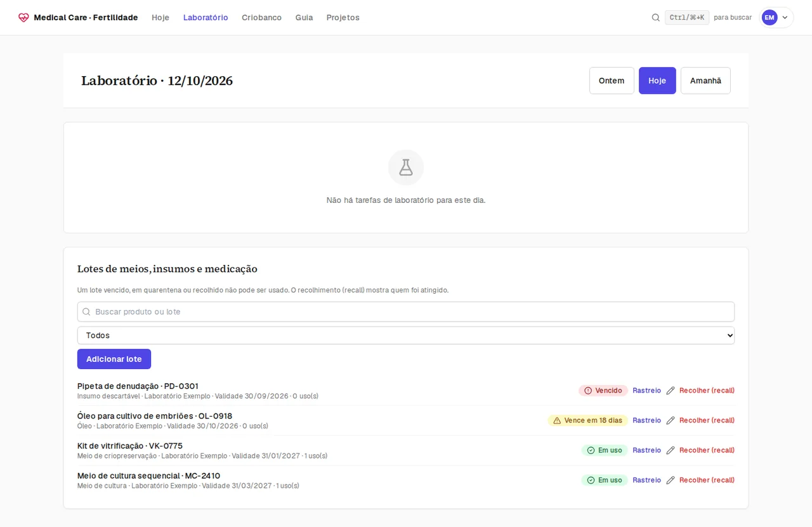Click the Medical Care heart logo icon
Screen dimensions: 812x527
pyautogui.click(x=23, y=18)
